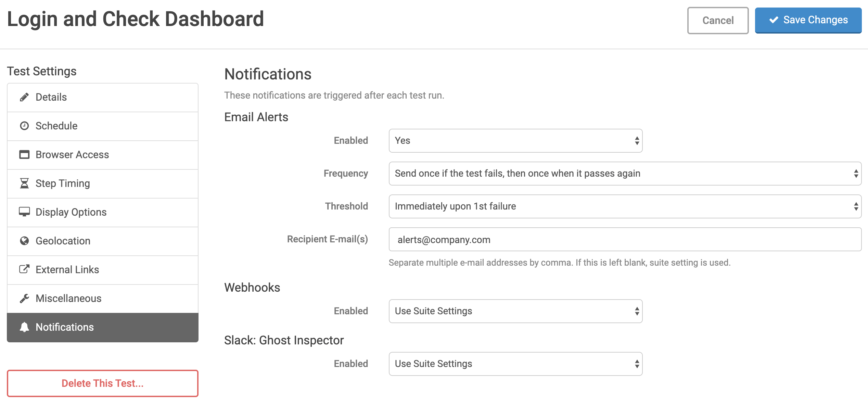Click the Save Changes button
The width and height of the screenshot is (868, 406).
click(808, 20)
